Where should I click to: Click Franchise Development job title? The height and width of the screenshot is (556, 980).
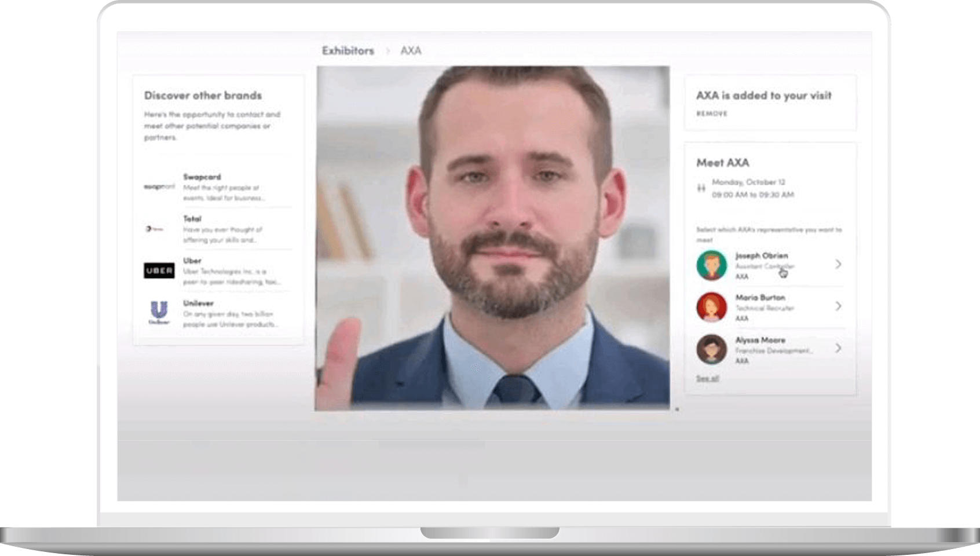(774, 350)
